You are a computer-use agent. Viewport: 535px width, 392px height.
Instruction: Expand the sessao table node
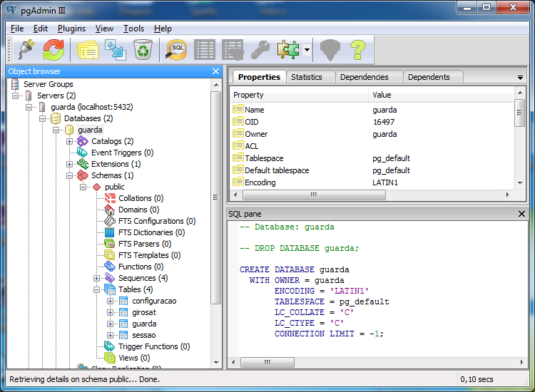tap(110, 335)
